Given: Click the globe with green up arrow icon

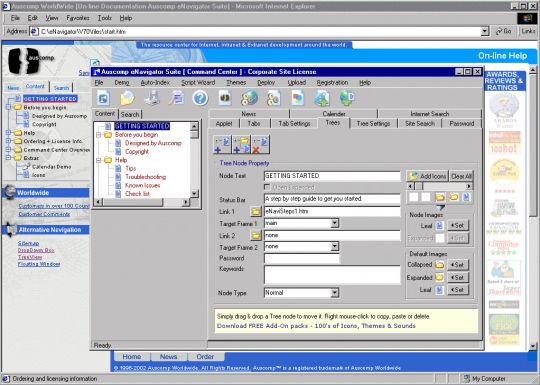Looking at the screenshot, I should [322, 98].
